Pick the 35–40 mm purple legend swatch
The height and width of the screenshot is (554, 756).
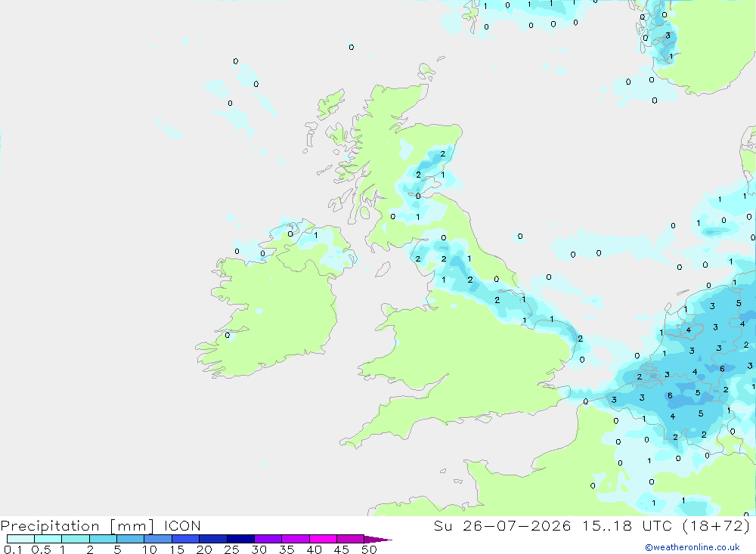(296, 539)
